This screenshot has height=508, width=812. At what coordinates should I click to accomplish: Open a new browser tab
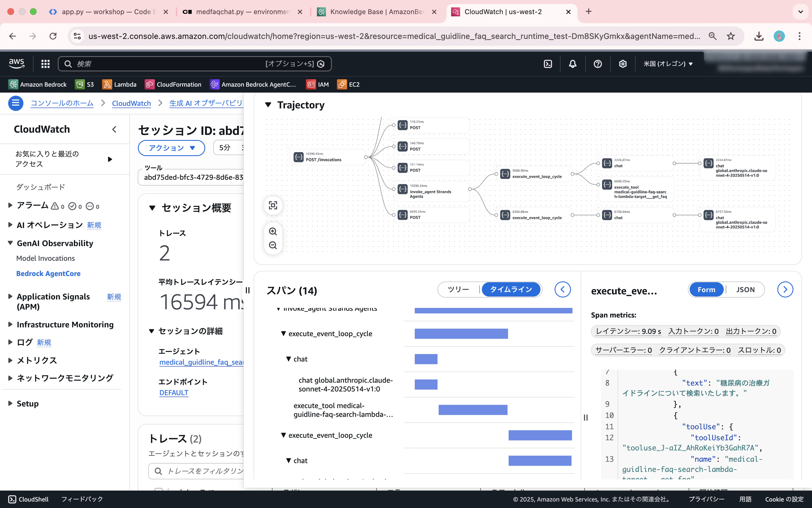[588, 11]
